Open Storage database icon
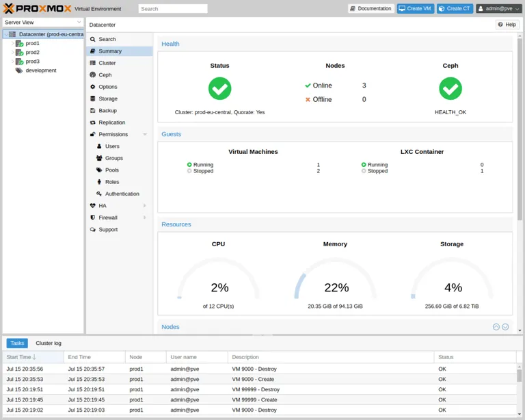The height and width of the screenshot is (420, 525). (93, 99)
